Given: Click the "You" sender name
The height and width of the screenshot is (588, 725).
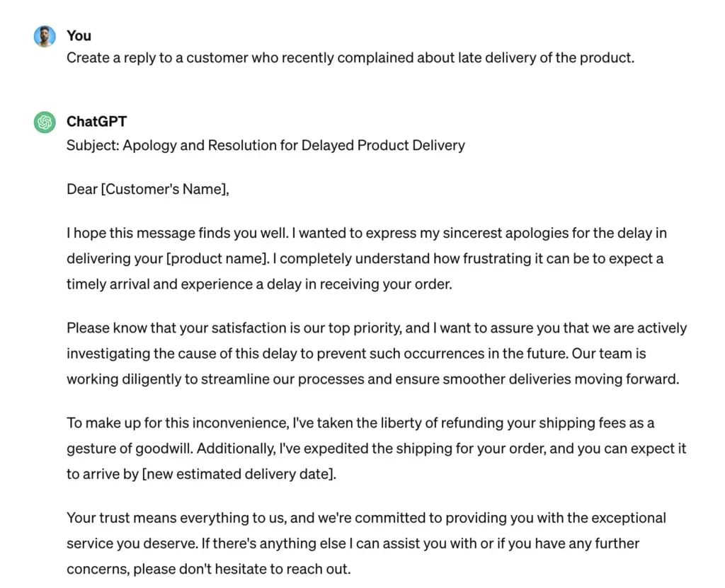Looking at the screenshot, I should 79,35.
